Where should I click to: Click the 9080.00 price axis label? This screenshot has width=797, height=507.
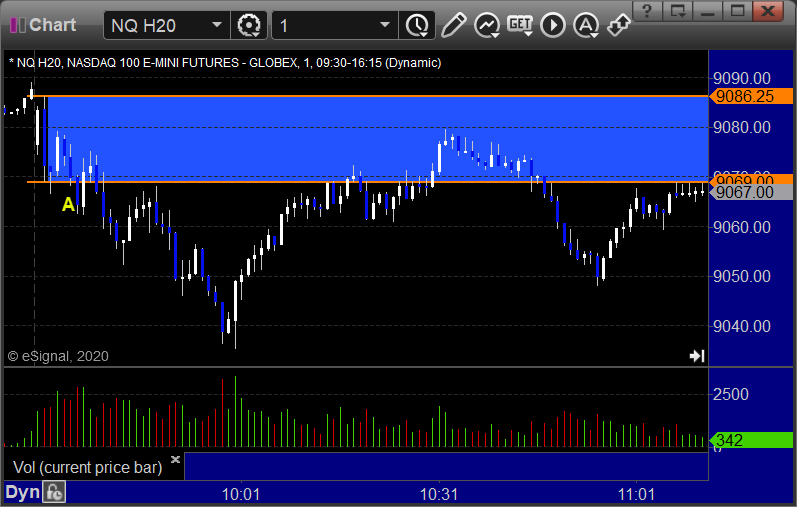coord(742,127)
